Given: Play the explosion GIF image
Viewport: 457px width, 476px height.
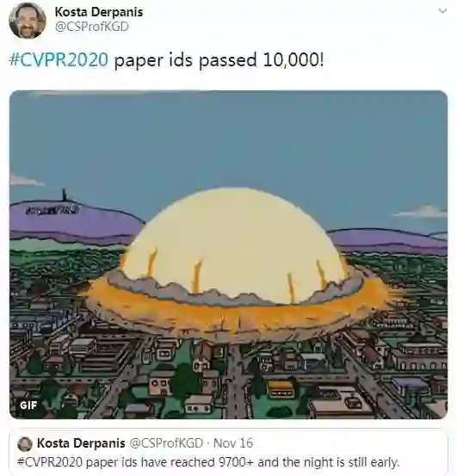Looking at the screenshot, I should click(229, 255).
